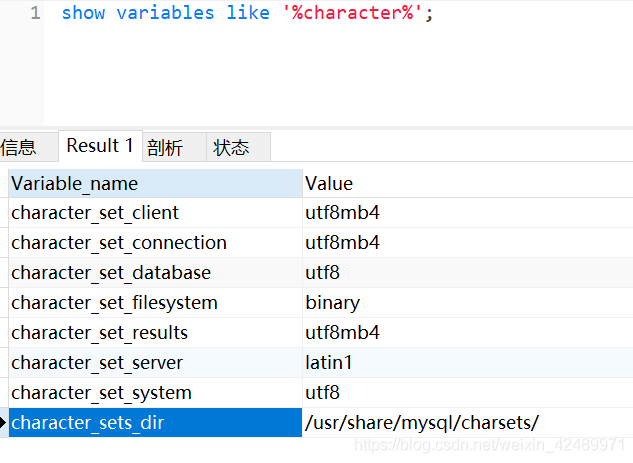Image resolution: width=633 pixels, height=463 pixels.
Task: Click the utf8 value of character_set_system
Action: pos(467,393)
